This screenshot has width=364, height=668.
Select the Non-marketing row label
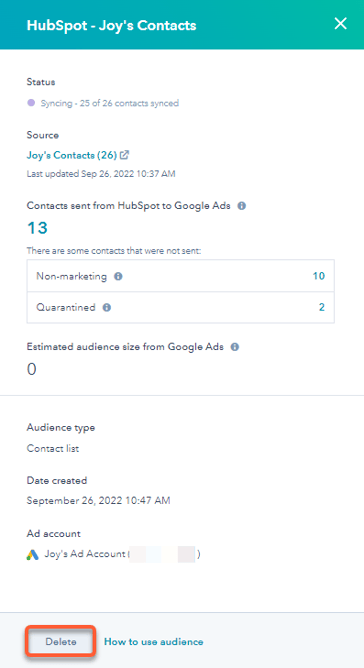(71, 276)
